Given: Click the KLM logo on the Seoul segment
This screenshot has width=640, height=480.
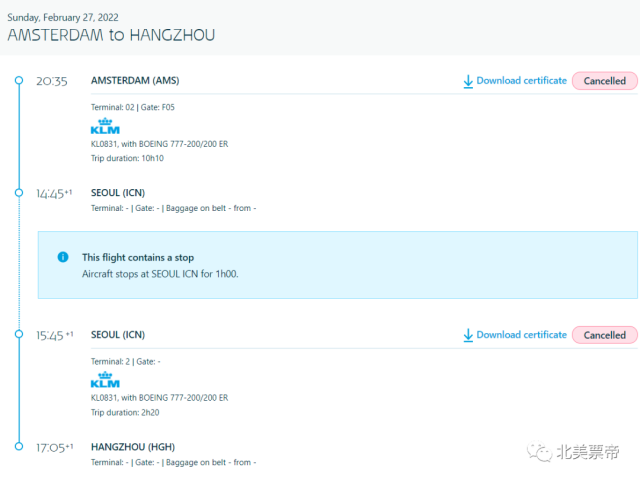Looking at the screenshot, I should (x=104, y=381).
